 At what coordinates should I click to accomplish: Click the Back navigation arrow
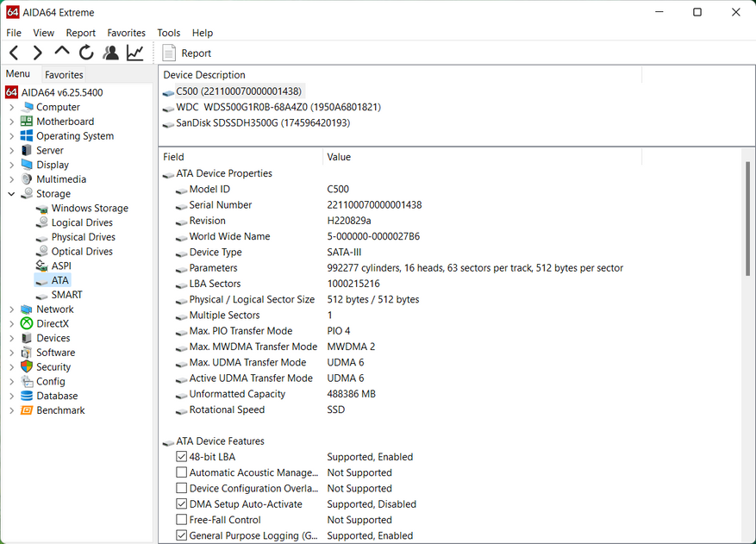[x=14, y=53]
